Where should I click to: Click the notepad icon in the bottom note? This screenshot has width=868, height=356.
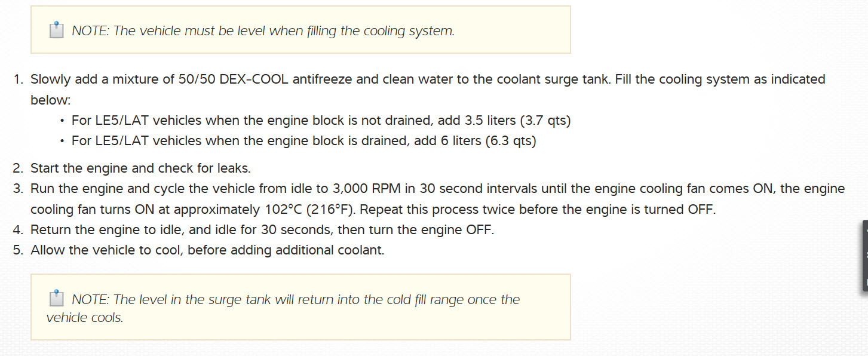(56, 298)
